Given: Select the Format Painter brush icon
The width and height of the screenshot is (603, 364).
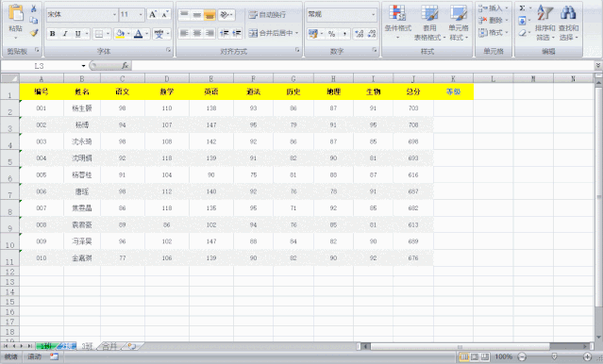Looking at the screenshot, I should pos(34,33).
